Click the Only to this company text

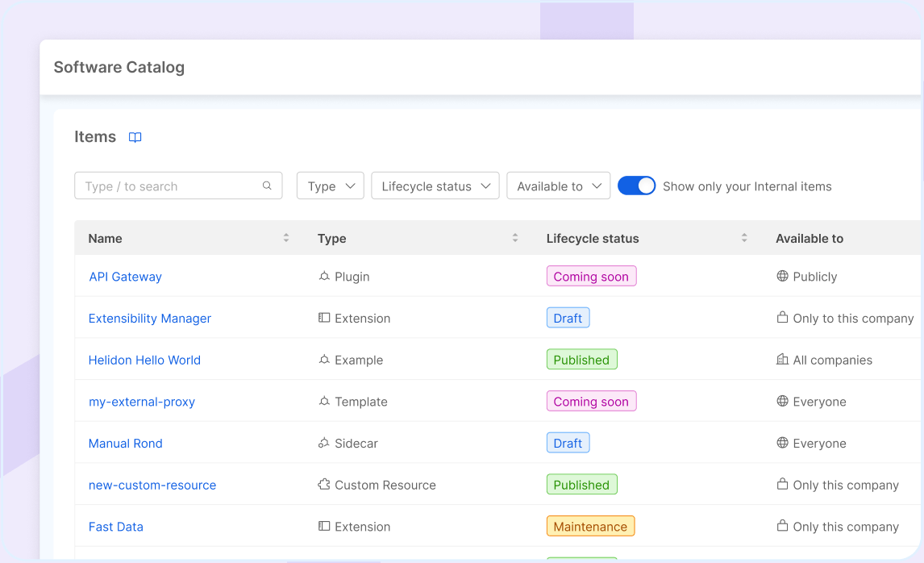pos(853,319)
